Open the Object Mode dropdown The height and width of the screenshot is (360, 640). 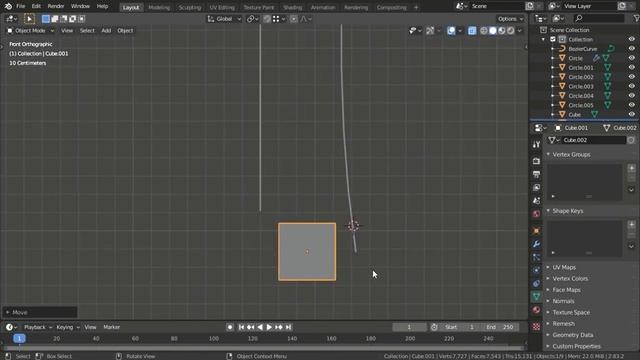click(31, 31)
